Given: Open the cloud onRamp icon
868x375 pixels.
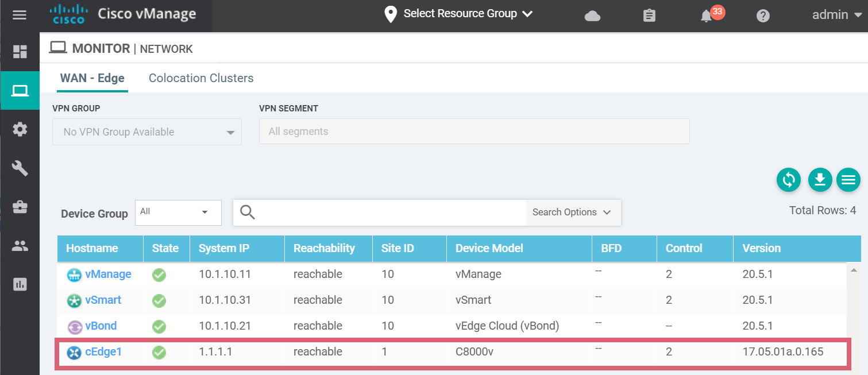Looking at the screenshot, I should [x=592, y=16].
